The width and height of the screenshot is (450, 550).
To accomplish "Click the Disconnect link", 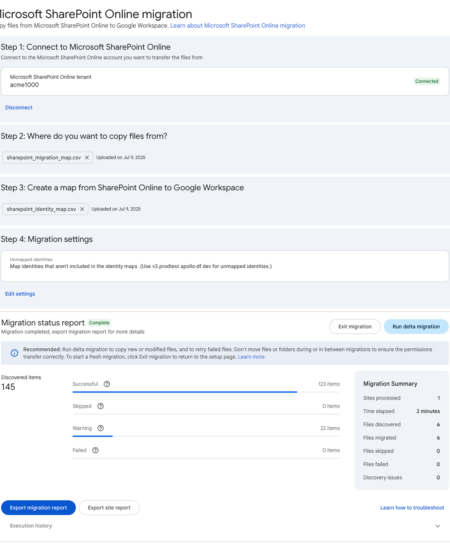I will tap(19, 108).
